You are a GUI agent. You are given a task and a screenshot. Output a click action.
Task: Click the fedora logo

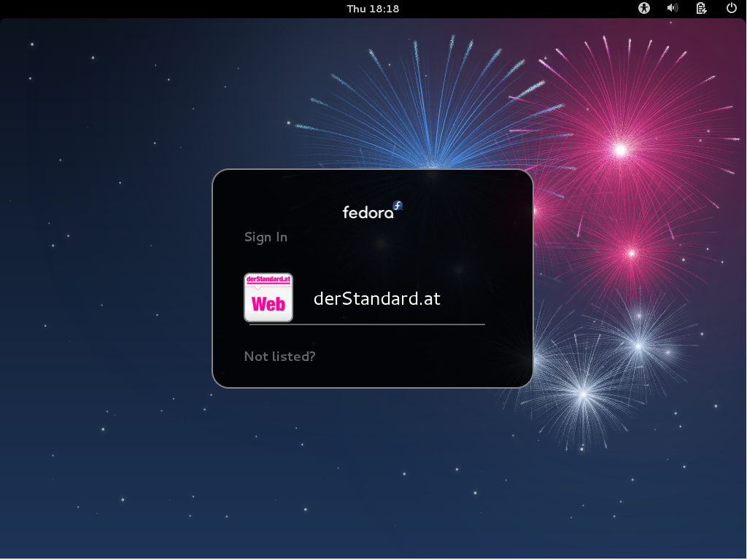pyautogui.click(x=373, y=210)
